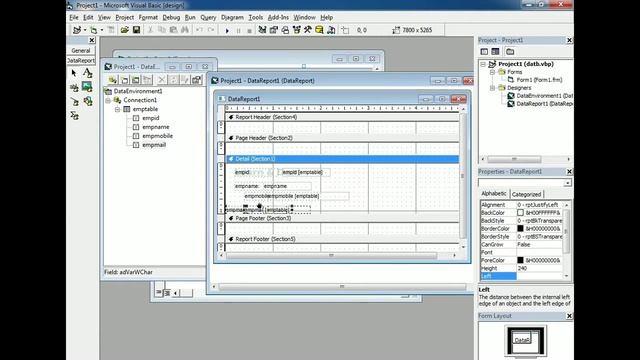
Task: Switch to the Alphabetic properties tab
Action: point(493,193)
